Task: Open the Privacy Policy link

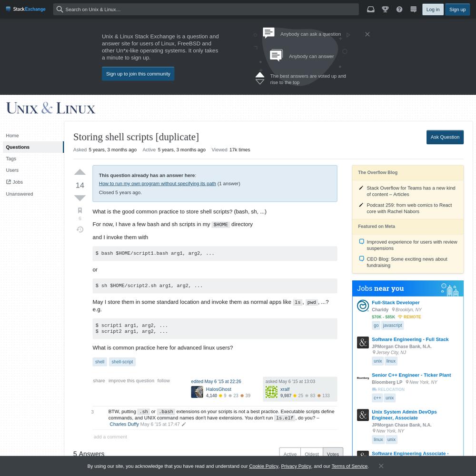Action: 296,466
